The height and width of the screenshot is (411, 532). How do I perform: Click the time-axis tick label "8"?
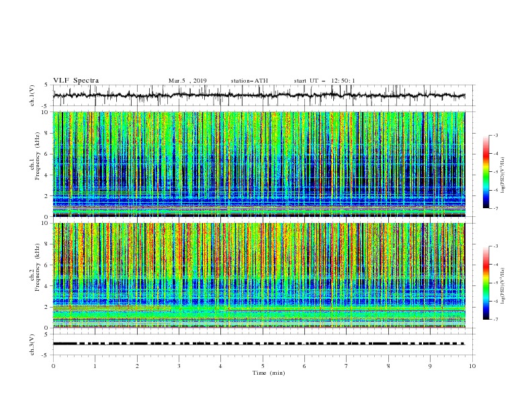click(388, 366)
